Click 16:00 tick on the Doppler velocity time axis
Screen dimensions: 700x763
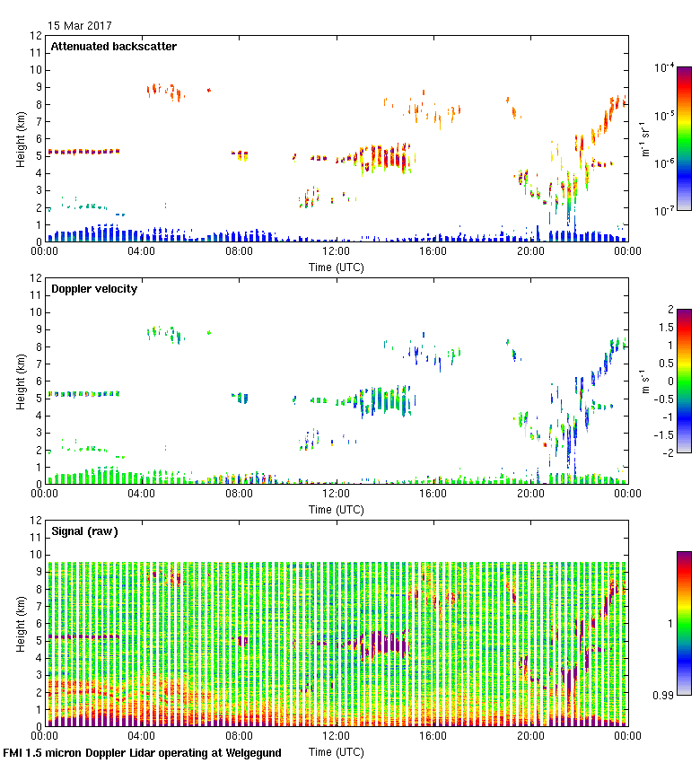[433, 495]
